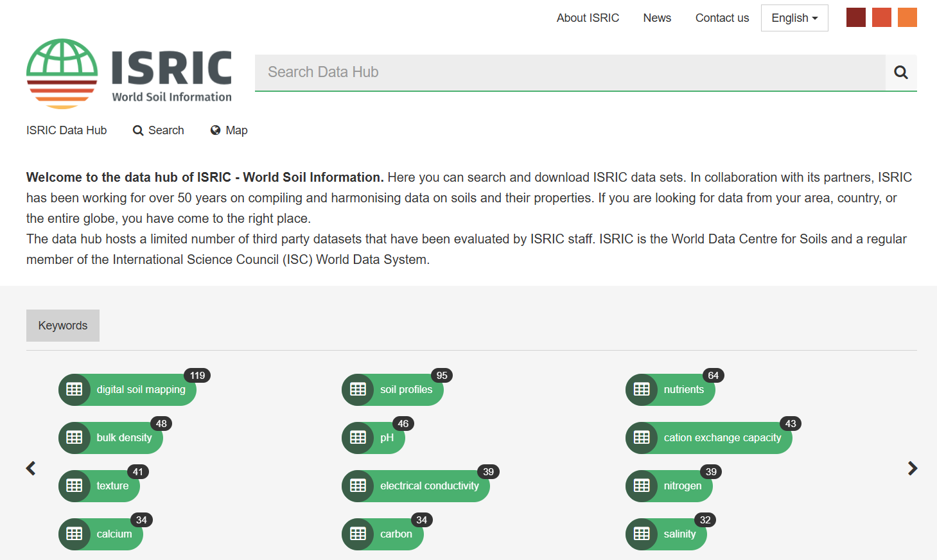Click the magnifier search submit icon
This screenshot has width=937, height=560.
[900, 73]
